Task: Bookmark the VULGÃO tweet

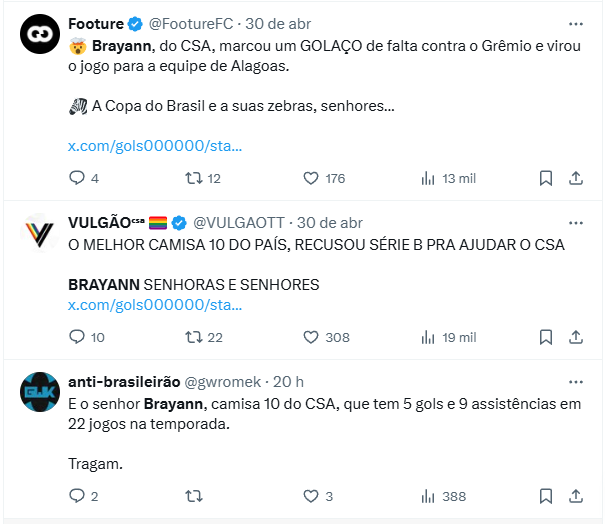Action: (x=546, y=337)
